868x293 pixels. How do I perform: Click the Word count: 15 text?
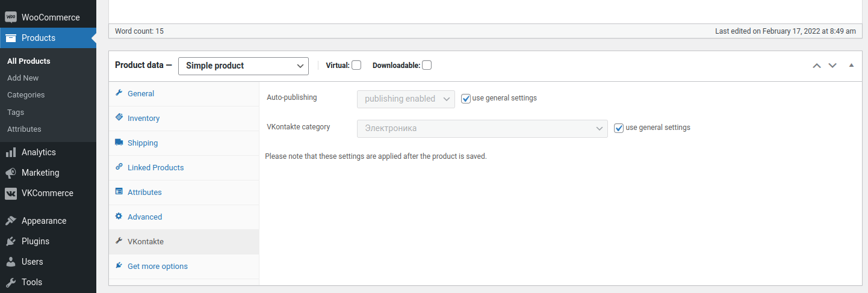[x=139, y=31]
